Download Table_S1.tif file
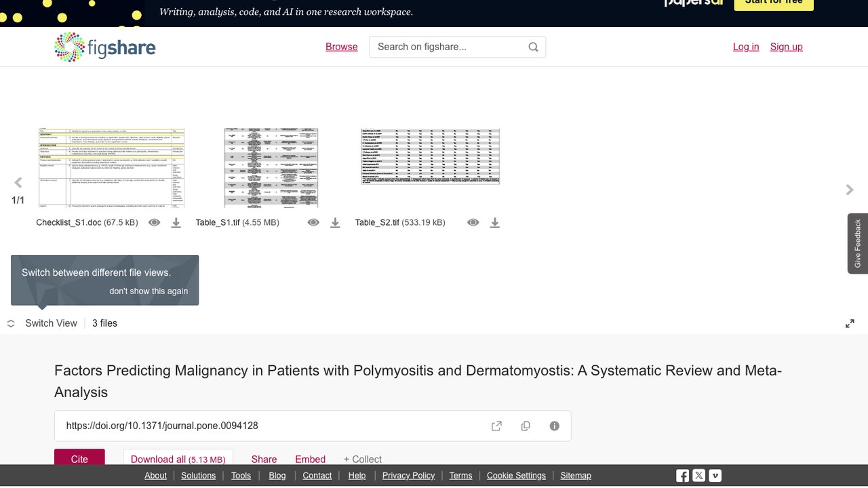 point(335,222)
